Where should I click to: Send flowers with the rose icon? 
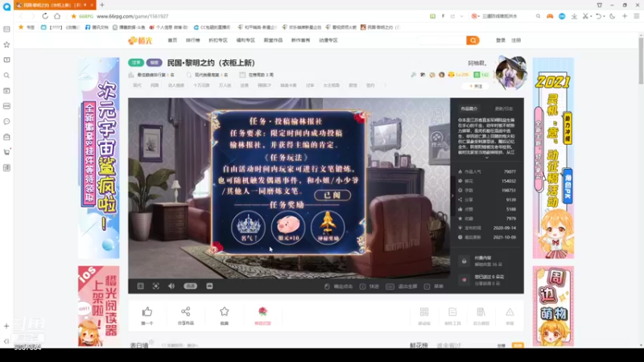(x=263, y=315)
